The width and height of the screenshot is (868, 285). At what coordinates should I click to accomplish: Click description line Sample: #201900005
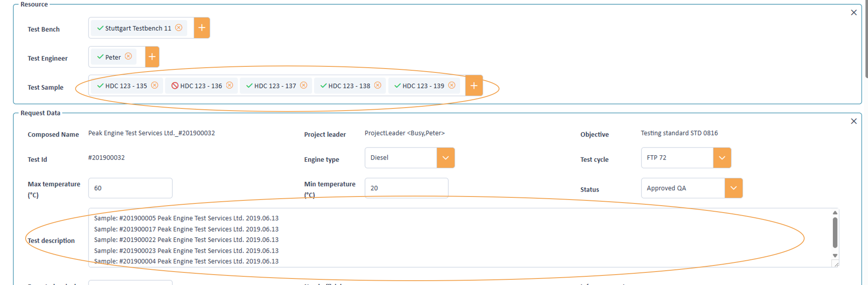coord(186,218)
